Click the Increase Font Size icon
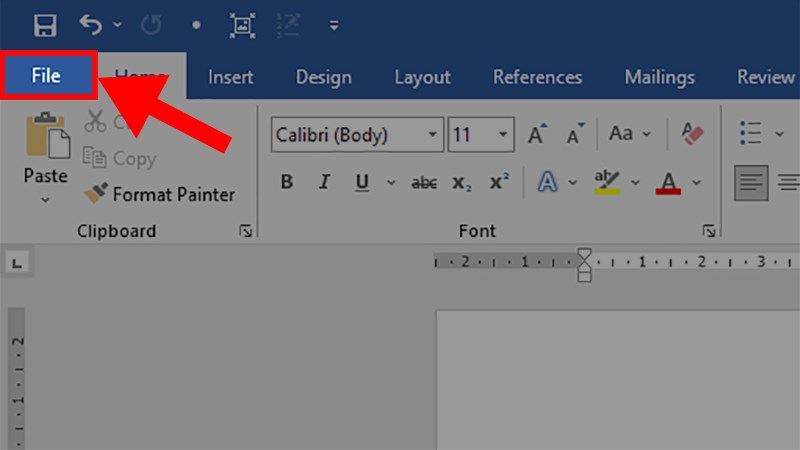 point(537,134)
